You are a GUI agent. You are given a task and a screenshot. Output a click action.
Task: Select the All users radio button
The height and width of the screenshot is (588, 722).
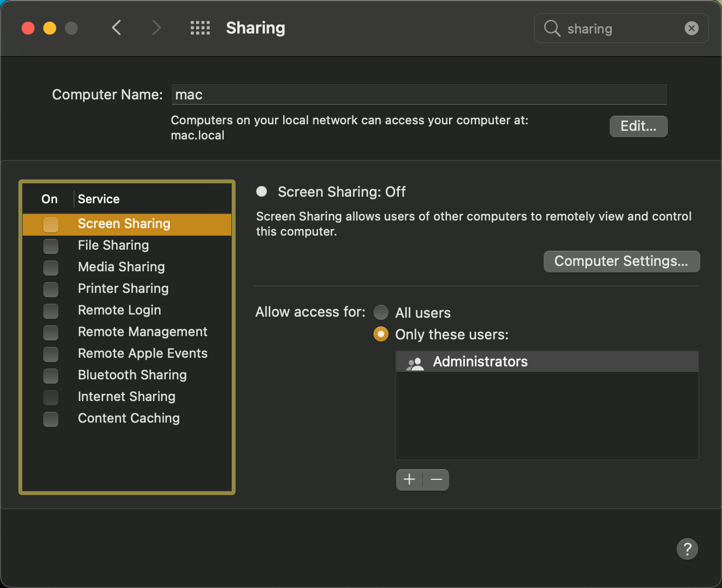point(381,312)
